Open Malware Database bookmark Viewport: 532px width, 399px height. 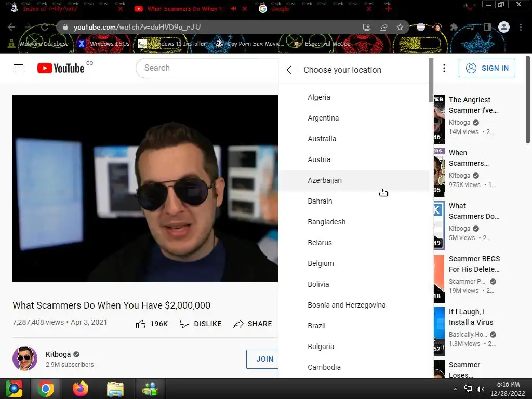click(x=38, y=44)
